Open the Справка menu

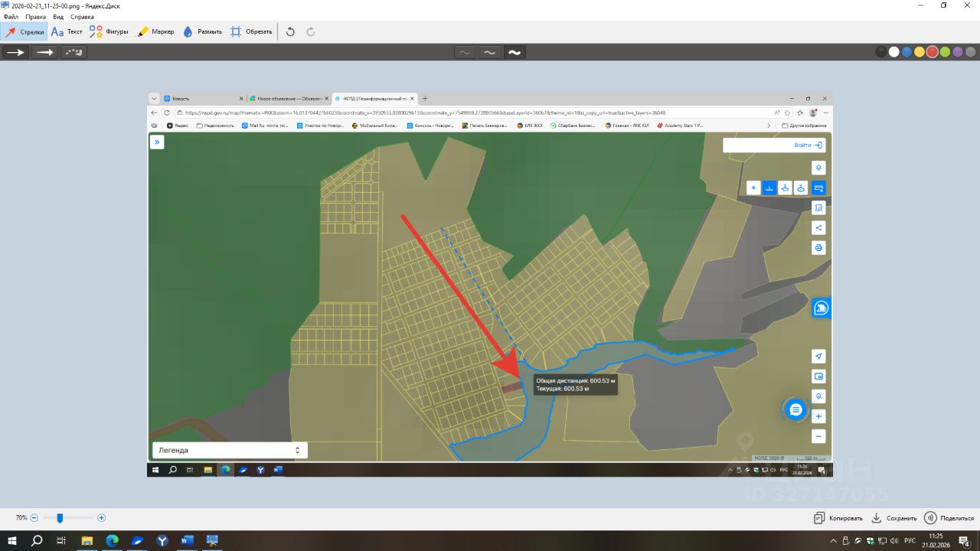pyautogui.click(x=82, y=16)
